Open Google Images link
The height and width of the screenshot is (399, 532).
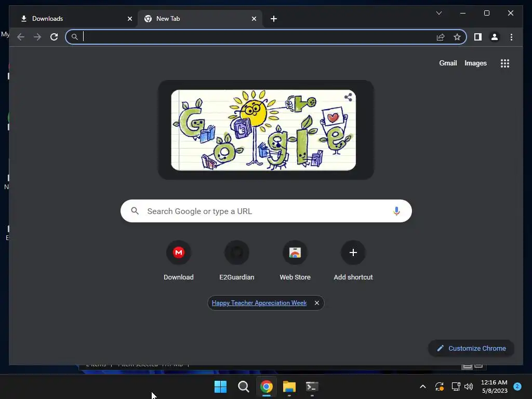click(x=475, y=63)
